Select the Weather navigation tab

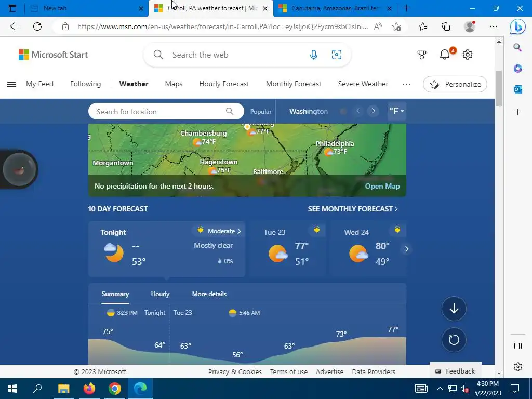pos(134,84)
